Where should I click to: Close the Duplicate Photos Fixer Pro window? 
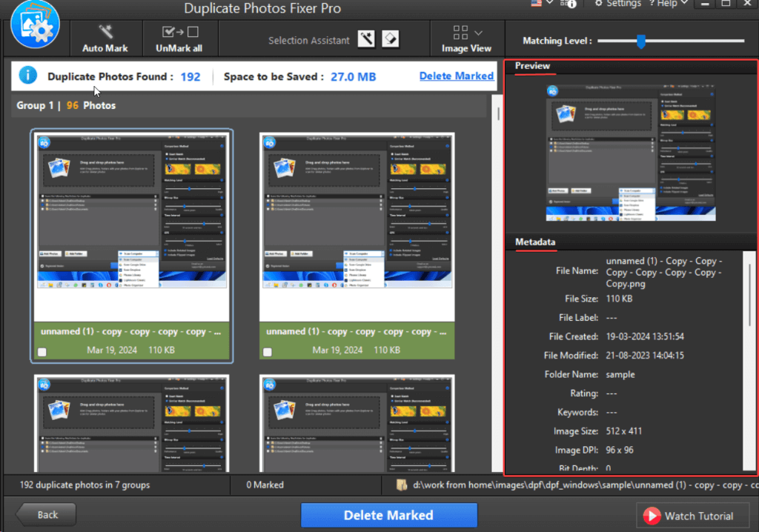(747, 4)
